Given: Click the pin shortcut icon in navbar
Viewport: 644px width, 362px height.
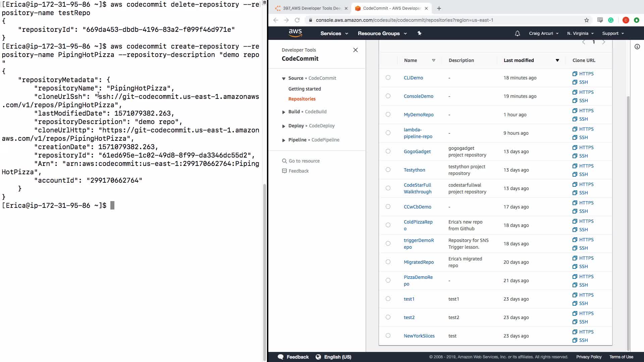Looking at the screenshot, I should pos(419,33).
